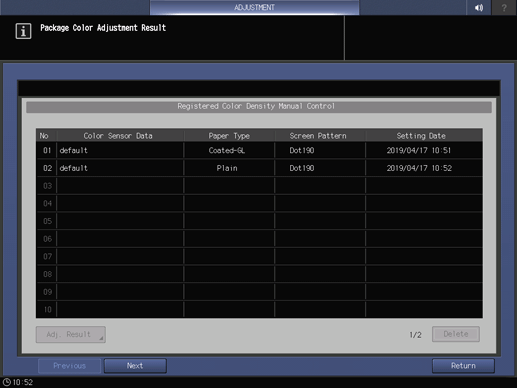Click the Paper Type column header
This screenshot has width=517, height=388.
click(229, 136)
